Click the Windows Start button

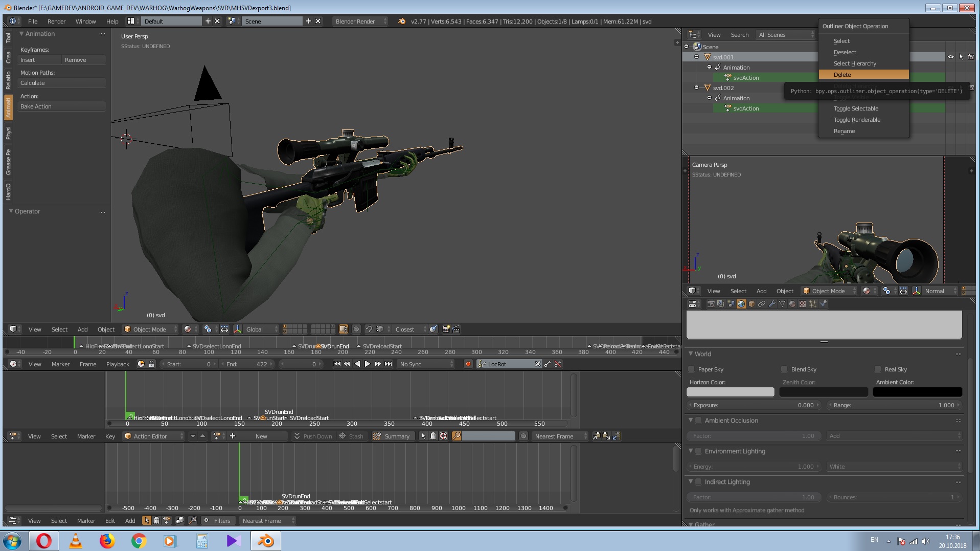pos(12,541)
